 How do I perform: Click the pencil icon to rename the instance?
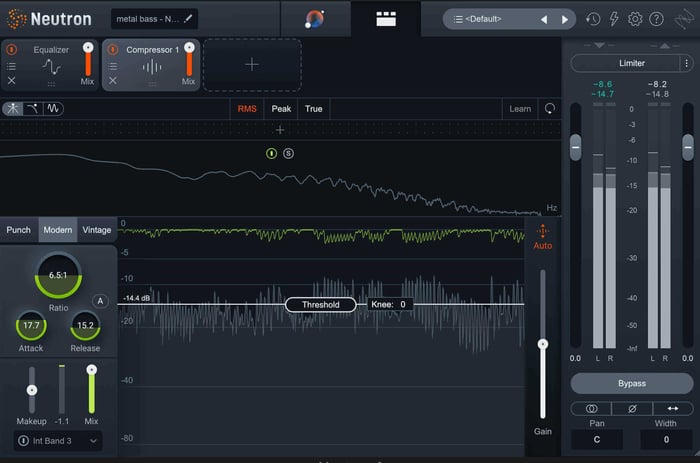click(x=188, y=19)
